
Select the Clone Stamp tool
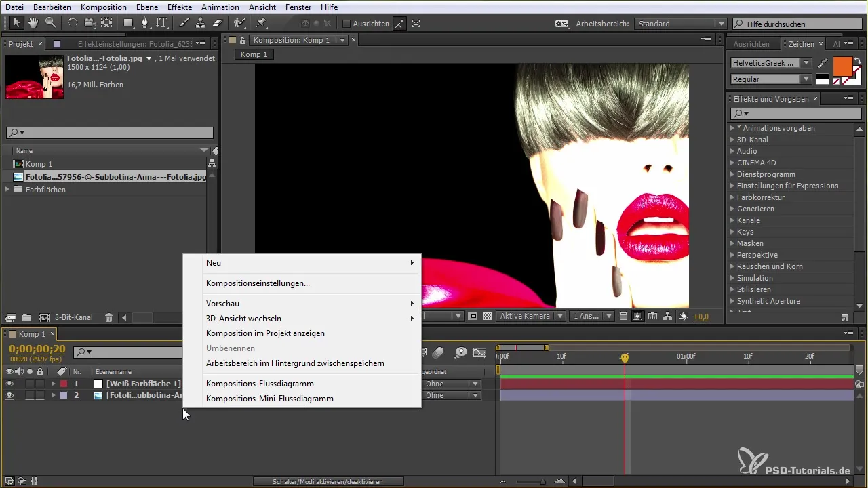pos(200,23)
